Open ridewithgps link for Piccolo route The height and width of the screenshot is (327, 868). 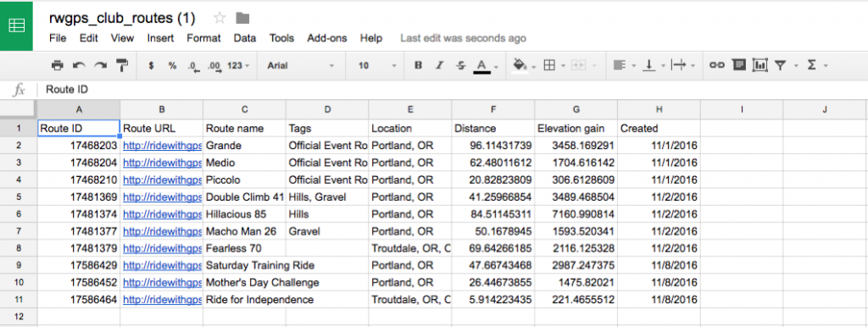162,180
